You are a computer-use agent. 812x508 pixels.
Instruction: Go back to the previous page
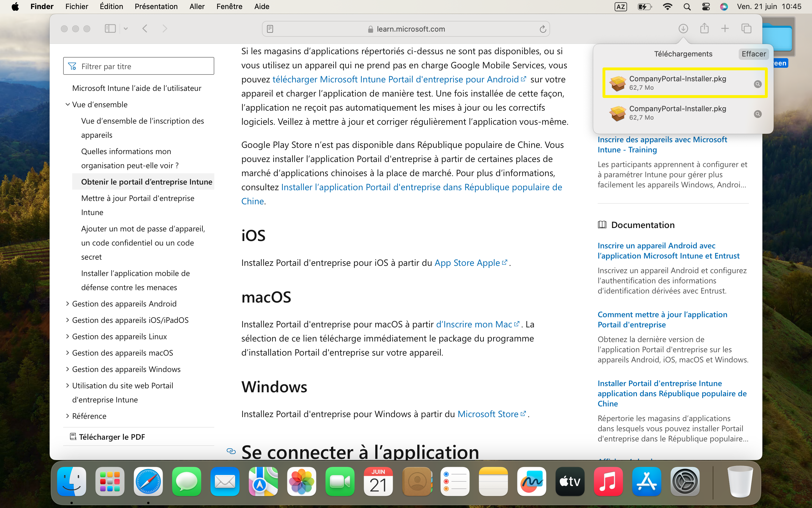click(x=145, y=29)
